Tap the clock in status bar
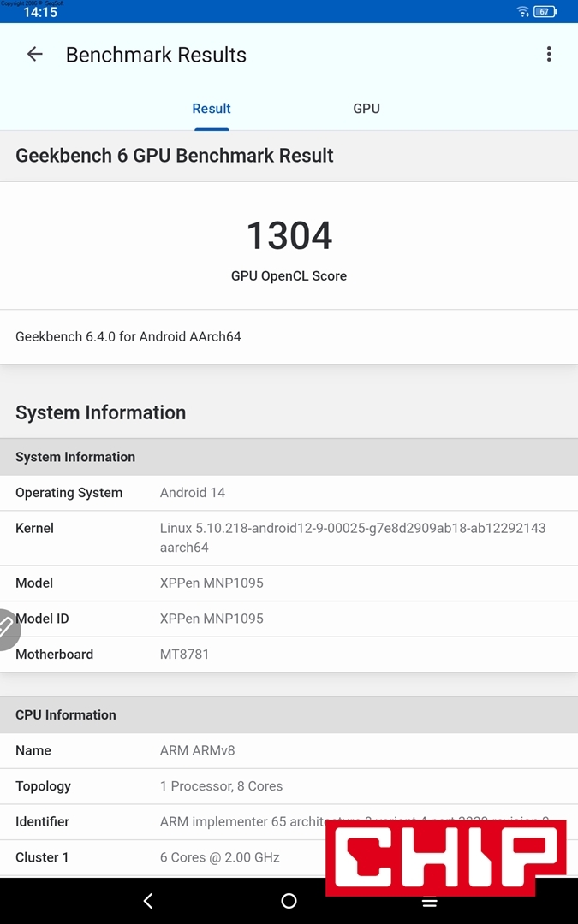 click(x=40, y=13)
